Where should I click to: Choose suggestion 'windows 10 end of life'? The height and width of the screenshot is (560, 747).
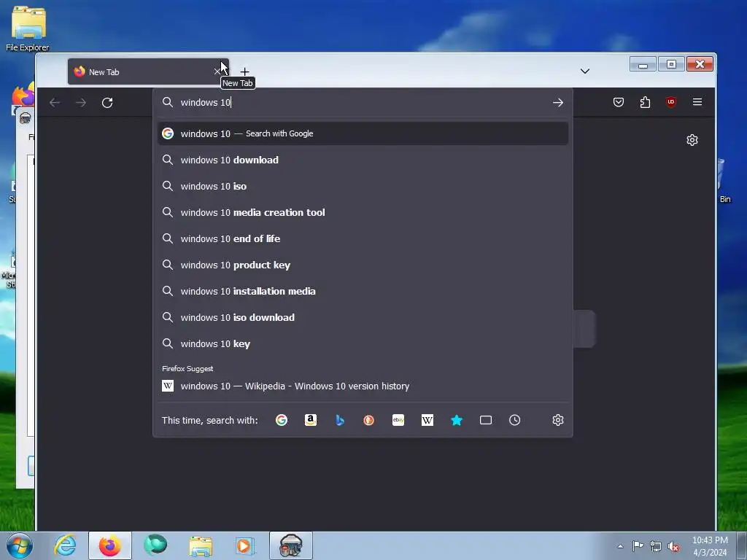pyautogui.click(x=363, y=238)
